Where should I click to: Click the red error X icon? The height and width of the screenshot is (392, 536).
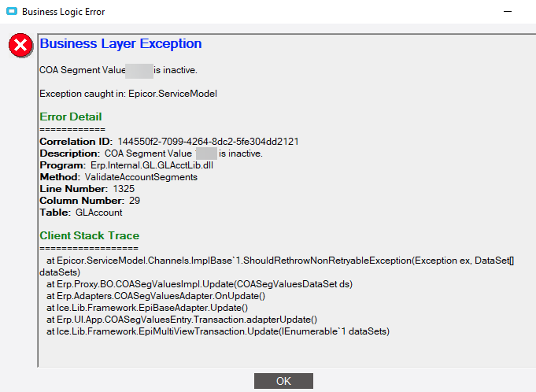coord(20,45)
